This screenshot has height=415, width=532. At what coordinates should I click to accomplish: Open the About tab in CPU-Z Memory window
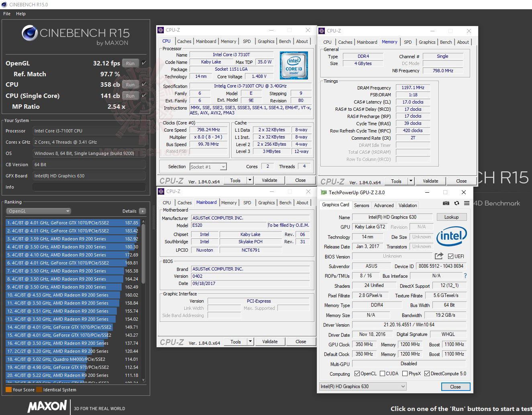(x=463, y=42)
